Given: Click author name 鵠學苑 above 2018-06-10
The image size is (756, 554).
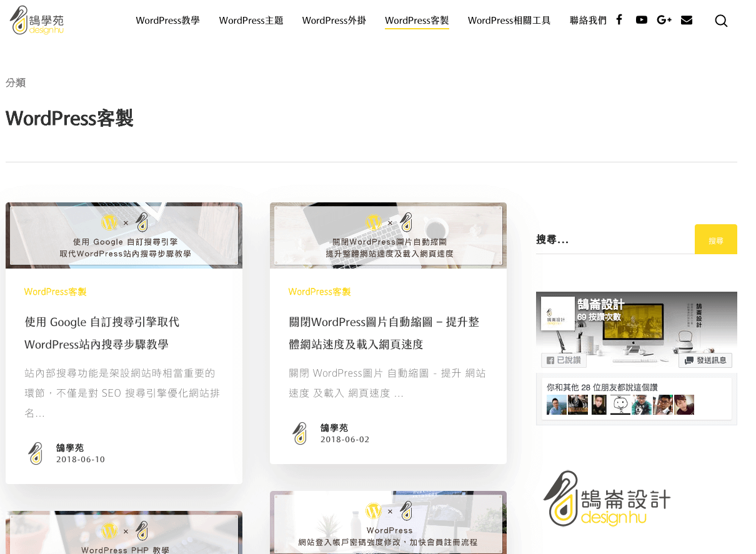Looking at the screenshot, I should (x=70, y=448).
